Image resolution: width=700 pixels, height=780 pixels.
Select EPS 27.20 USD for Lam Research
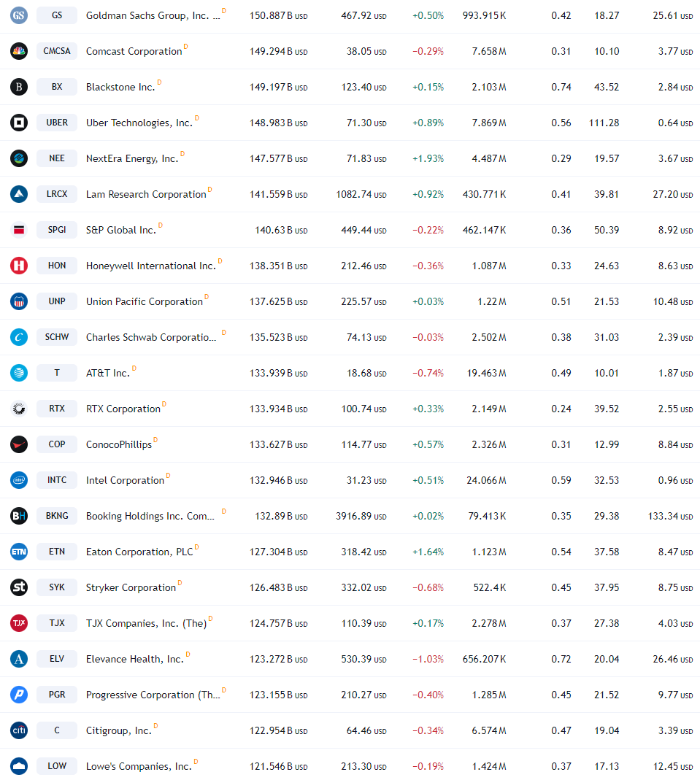click(673, 195)
